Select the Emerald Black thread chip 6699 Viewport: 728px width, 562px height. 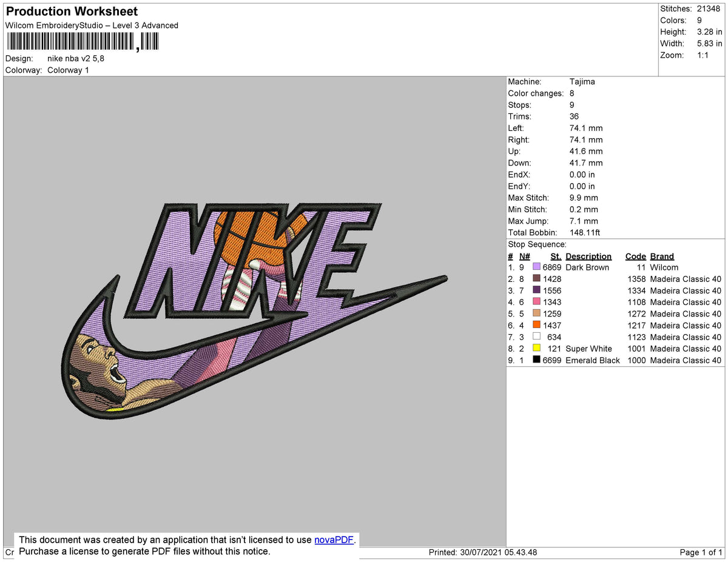coord(538,360)
